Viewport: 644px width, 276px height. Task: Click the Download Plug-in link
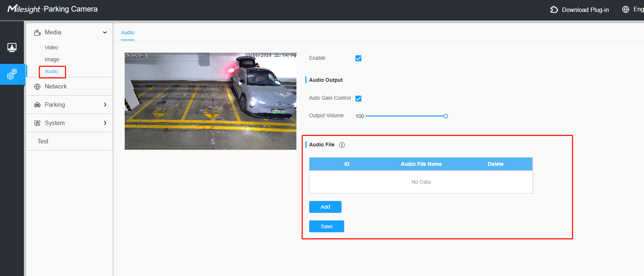tap(585, 10)
